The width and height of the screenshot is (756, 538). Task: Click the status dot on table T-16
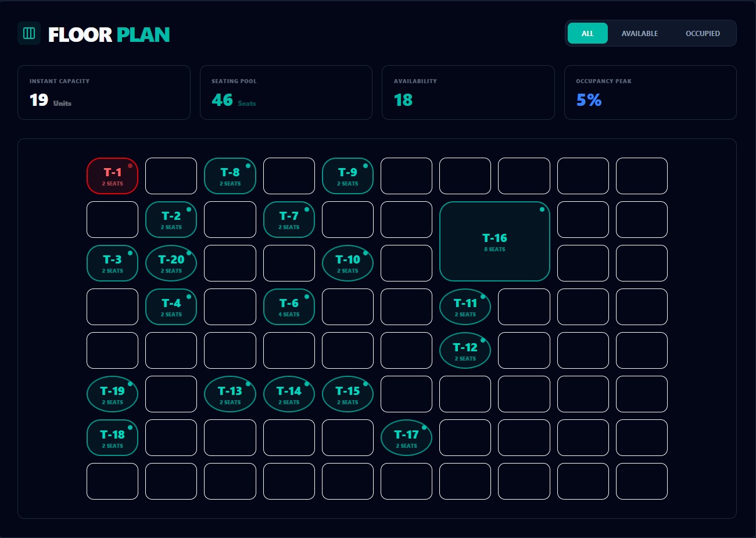pos(542,209)
